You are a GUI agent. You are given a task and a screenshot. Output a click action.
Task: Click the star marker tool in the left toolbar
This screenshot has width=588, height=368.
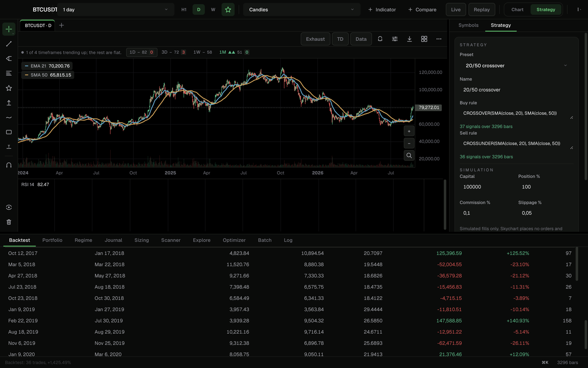coord(9,88)
